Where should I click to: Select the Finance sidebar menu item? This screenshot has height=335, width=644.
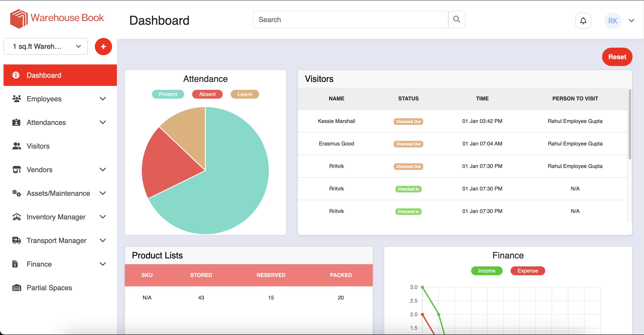click(x=39, y=264)
